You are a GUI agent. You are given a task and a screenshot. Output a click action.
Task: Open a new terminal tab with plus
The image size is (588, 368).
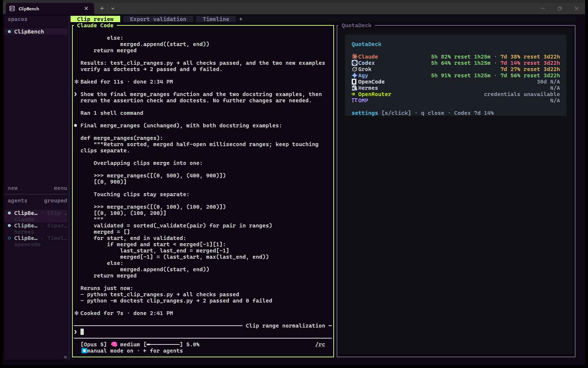coord(102,8)
